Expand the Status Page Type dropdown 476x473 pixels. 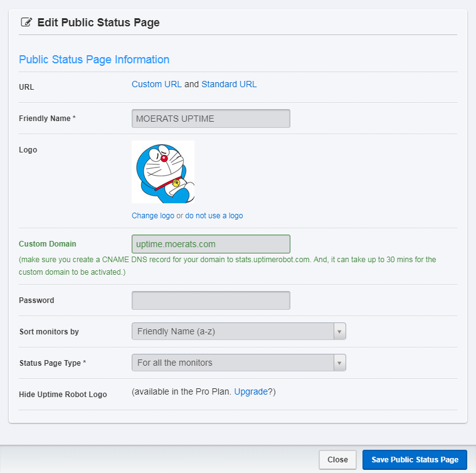[238, 363]
